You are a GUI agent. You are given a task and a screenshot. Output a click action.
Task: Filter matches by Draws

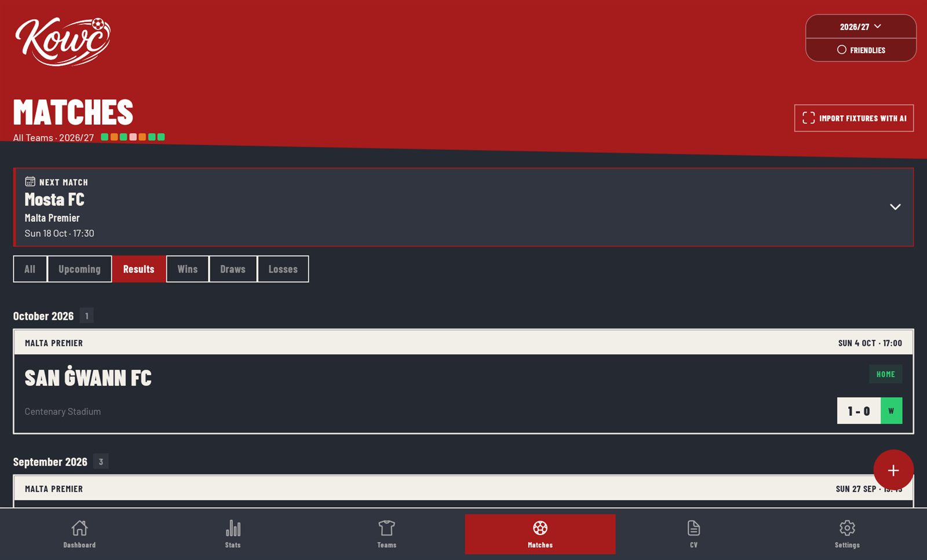tap(233, 269)
